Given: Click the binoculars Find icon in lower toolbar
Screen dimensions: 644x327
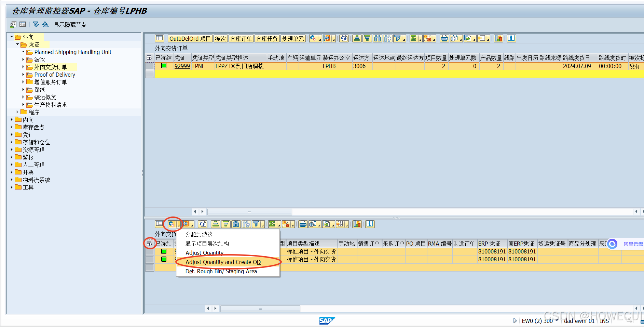Looking at the screenshot, I should click(236, 224).
